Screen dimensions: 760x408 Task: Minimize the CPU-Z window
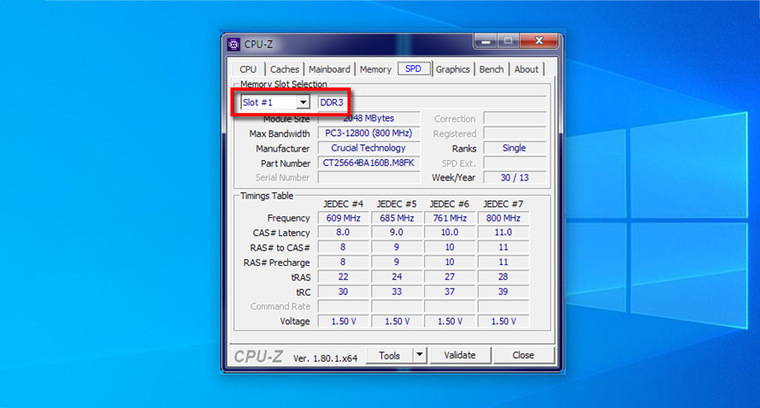tap(486, 41)
